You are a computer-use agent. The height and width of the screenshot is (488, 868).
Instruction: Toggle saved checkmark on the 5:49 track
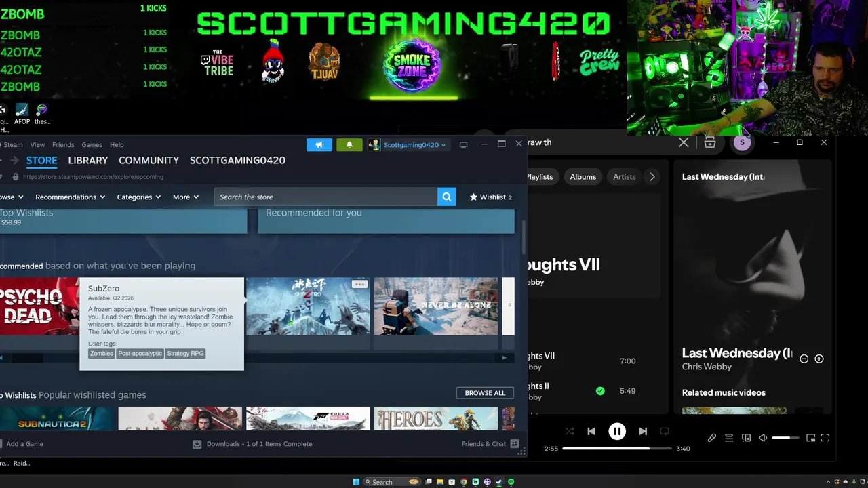click(x=600, y=391)
